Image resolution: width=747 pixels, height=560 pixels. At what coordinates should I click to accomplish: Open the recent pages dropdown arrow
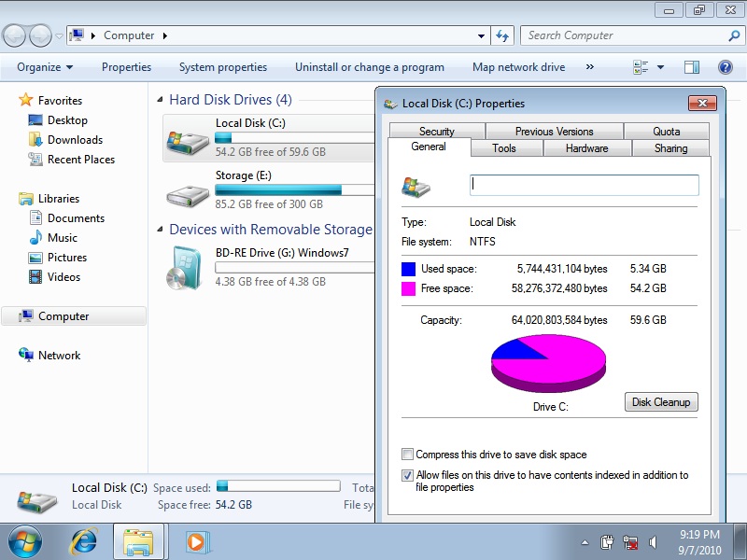(59, 35)
